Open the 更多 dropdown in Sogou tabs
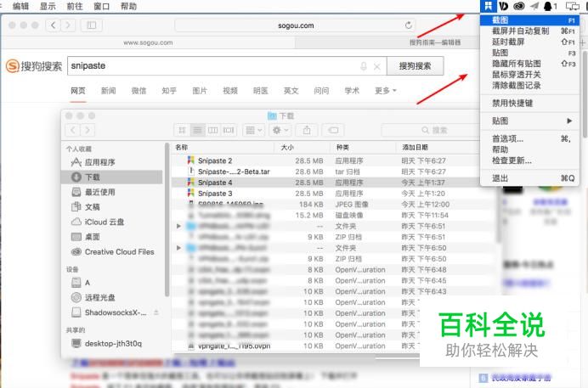 [x=386, y=91]
